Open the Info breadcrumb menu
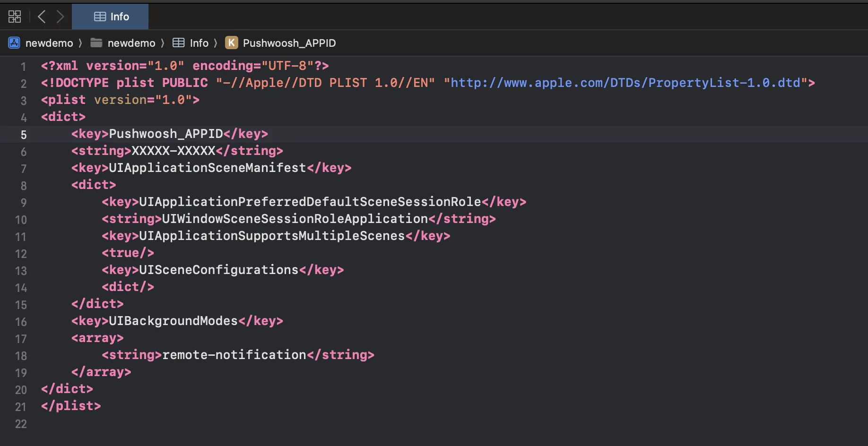This screenshot has width=868, height=446. pos(199,43)
